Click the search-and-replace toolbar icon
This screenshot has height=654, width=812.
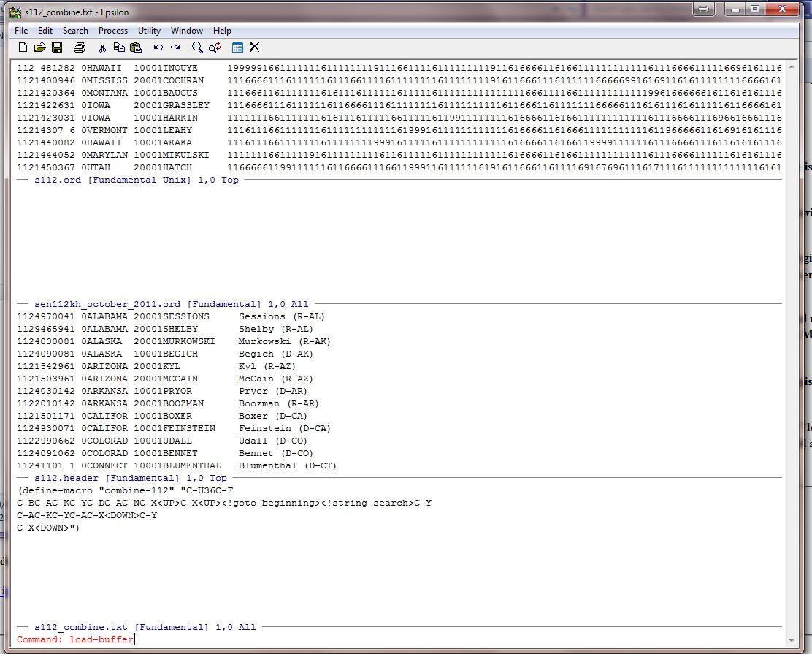(x=215, y=47)
